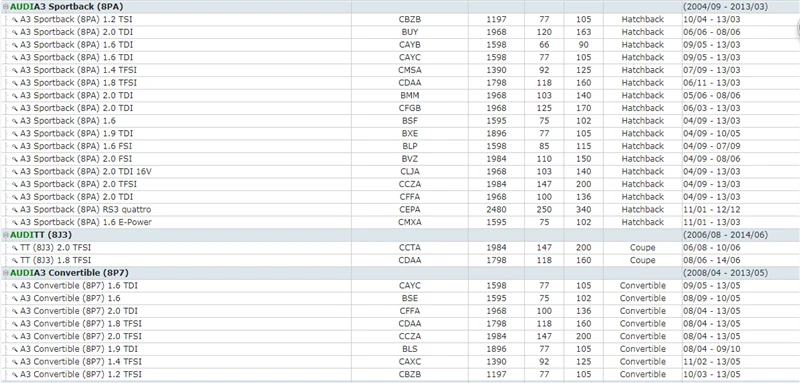Screen dimensions: 800x383
Task: Collapse the AUDI TT (8J3) group
Action: pos(6,235)
